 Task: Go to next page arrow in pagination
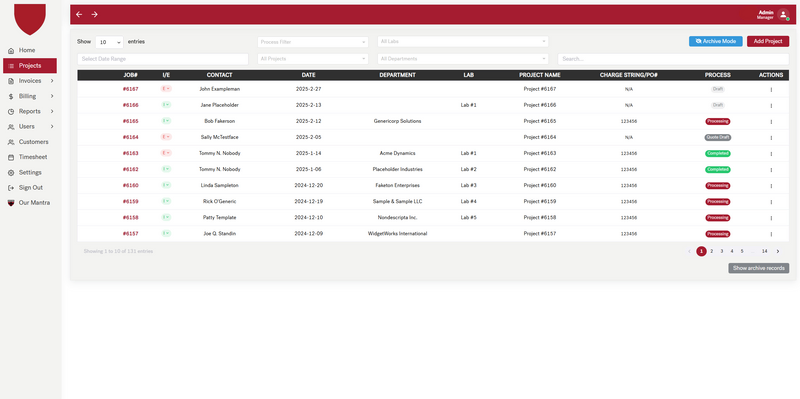(x=778, y=251)
